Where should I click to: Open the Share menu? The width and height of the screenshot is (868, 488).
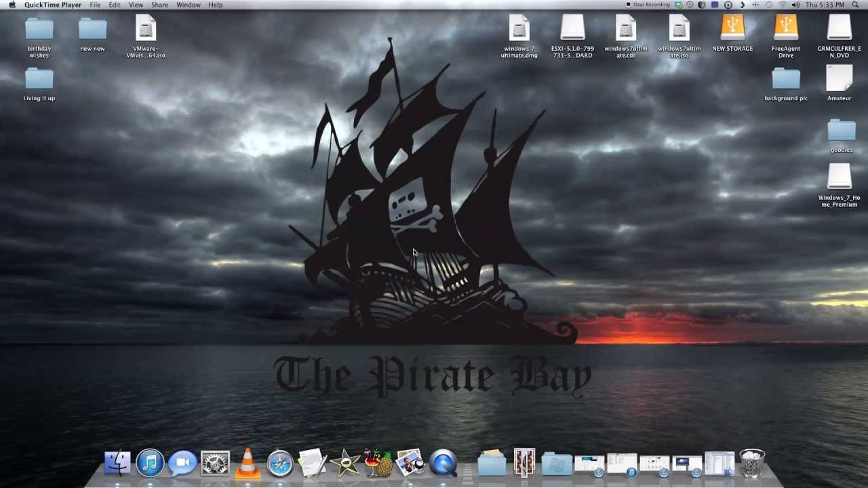(159, 5)
